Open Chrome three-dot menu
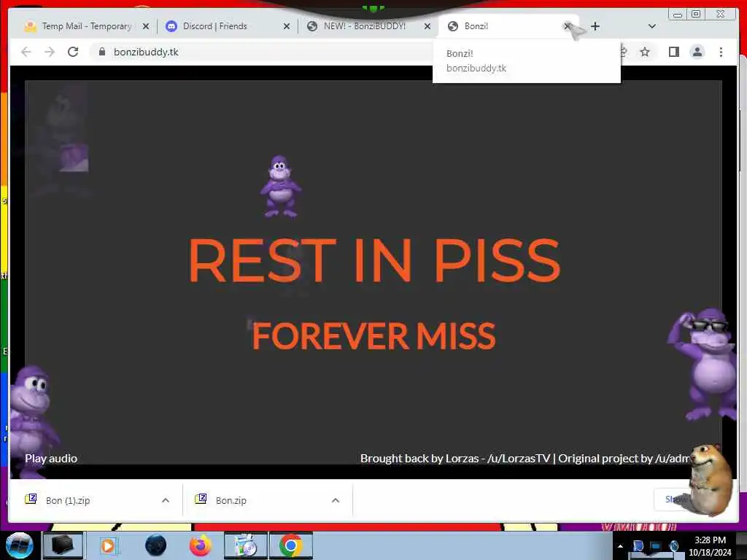747x560 pixels. 721,52
